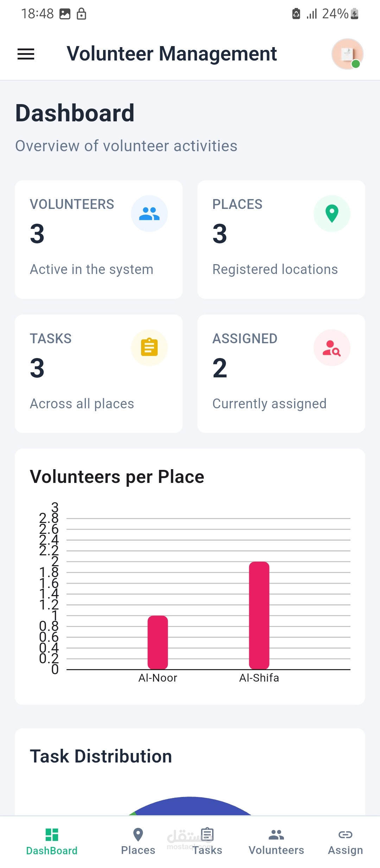Tap the blue Task Distribution pie slice
Screen dimensions: 380x868
pos(192,806)
